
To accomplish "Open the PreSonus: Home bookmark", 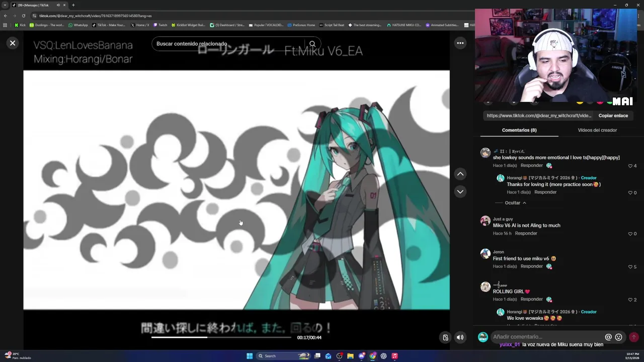I will pyautogui.click(x=301, y=25).
